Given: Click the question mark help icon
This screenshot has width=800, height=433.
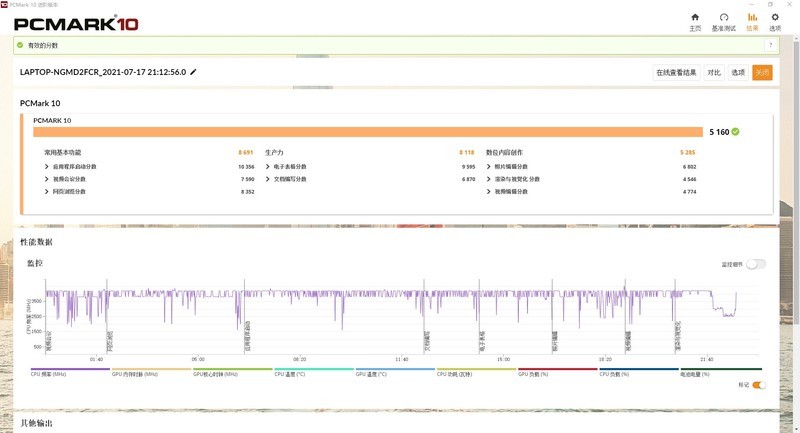Looking at the screenshot, I should click(x=771, y=45).
